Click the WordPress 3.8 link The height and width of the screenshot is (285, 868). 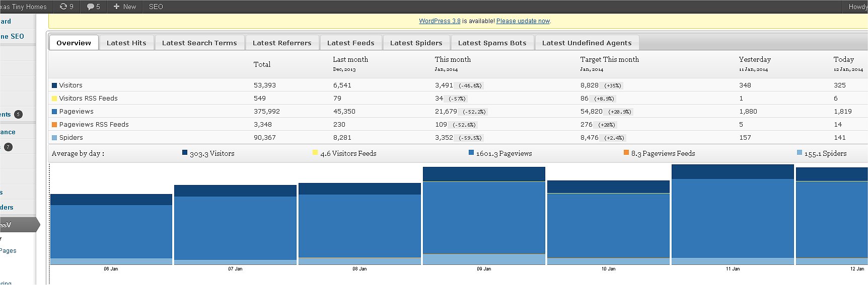coord(440,21)
